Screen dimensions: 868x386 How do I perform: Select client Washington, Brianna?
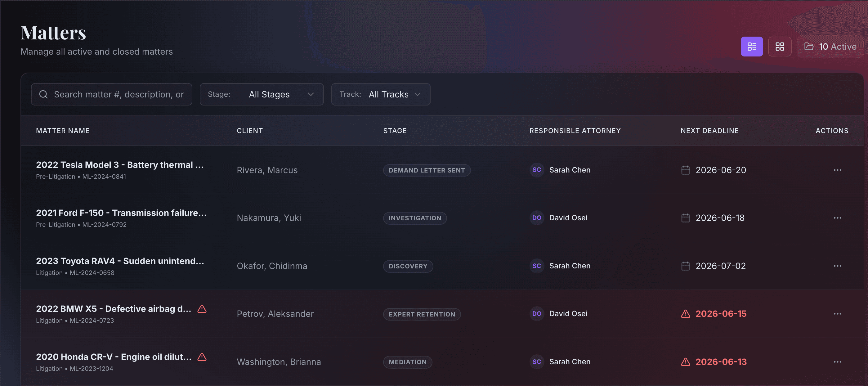(x=279, y=362)
